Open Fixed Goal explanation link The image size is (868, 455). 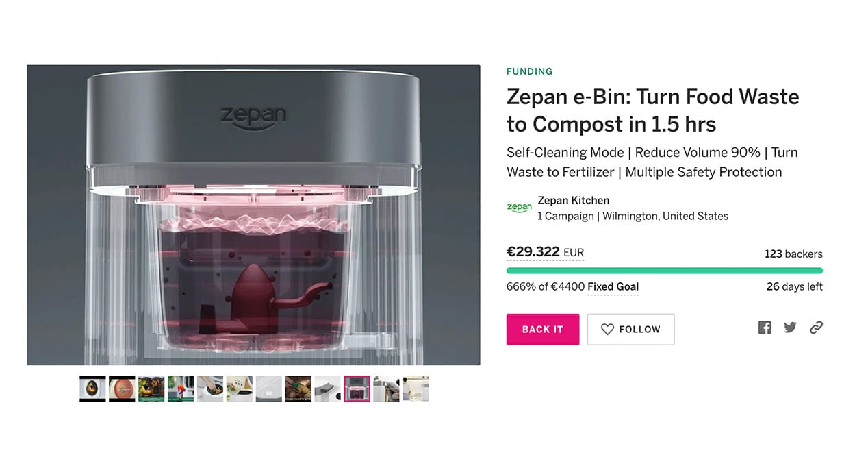[613, 287]
